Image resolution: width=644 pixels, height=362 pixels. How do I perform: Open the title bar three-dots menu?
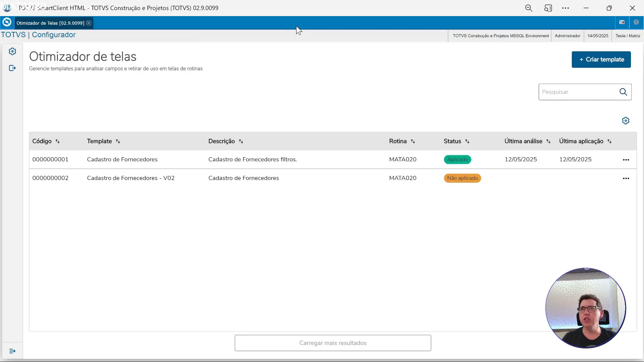566,8
